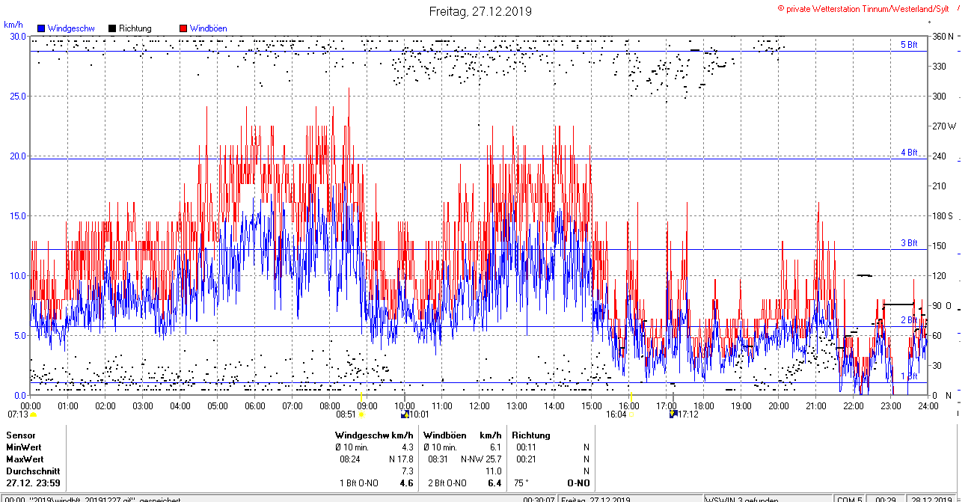Click the COM 5 status bar panel
The image size is (980, 502).
coord(850,499)
